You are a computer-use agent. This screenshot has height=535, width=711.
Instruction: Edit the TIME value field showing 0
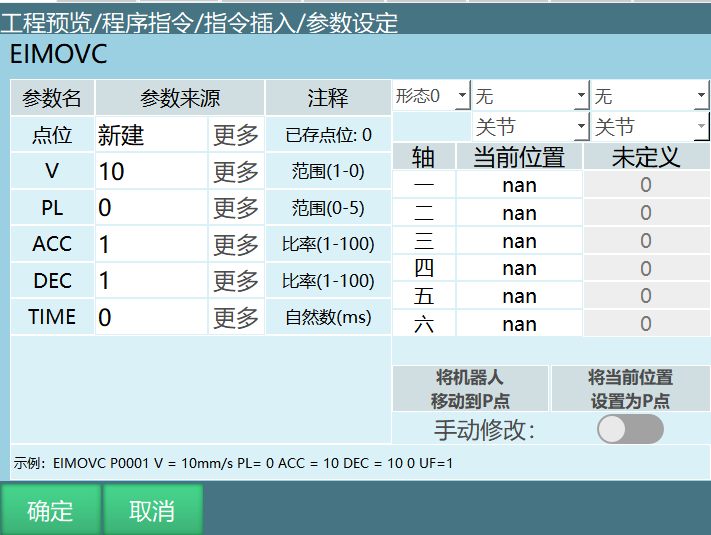151,317
